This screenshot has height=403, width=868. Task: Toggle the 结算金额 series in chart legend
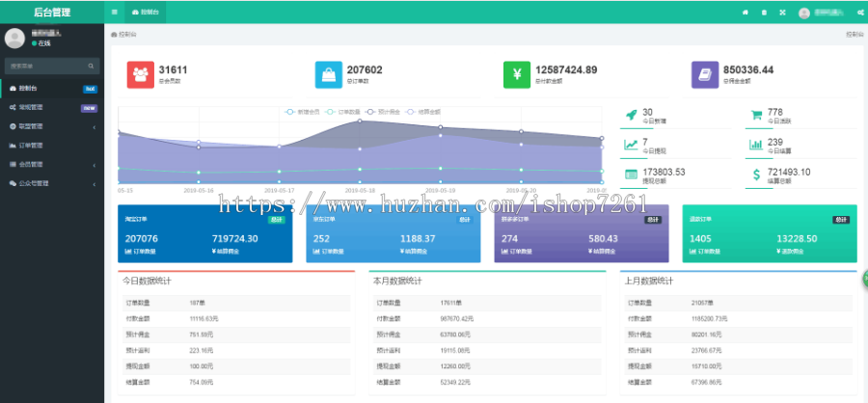(423, 112)
